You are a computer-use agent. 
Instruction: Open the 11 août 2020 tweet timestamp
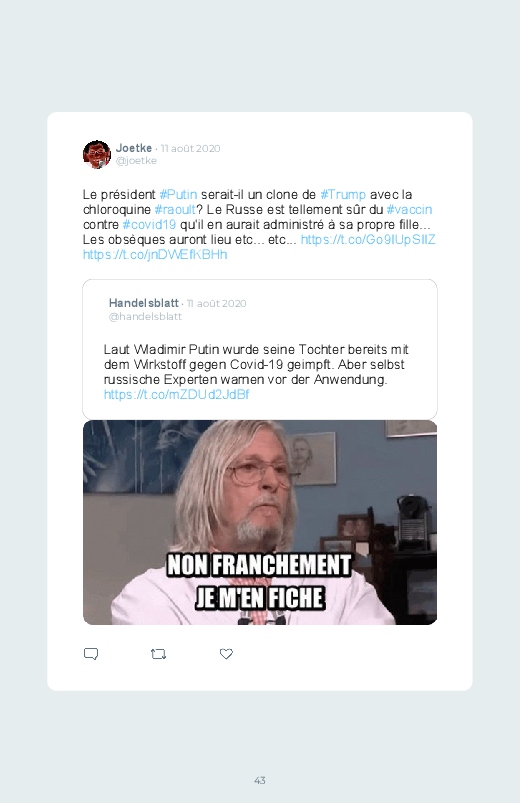click(x=191, y=149)
